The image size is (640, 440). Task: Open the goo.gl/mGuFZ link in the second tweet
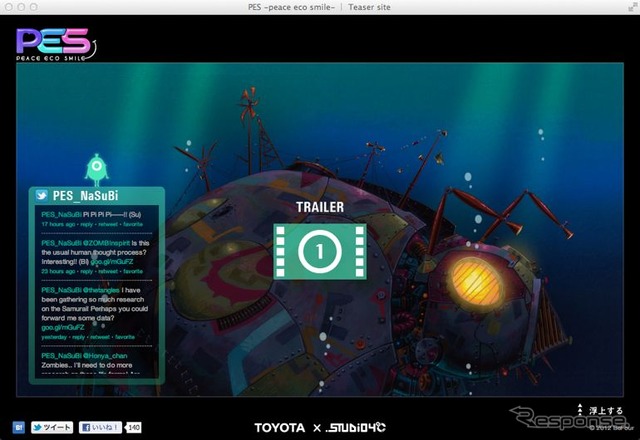[x=111, y=262]
